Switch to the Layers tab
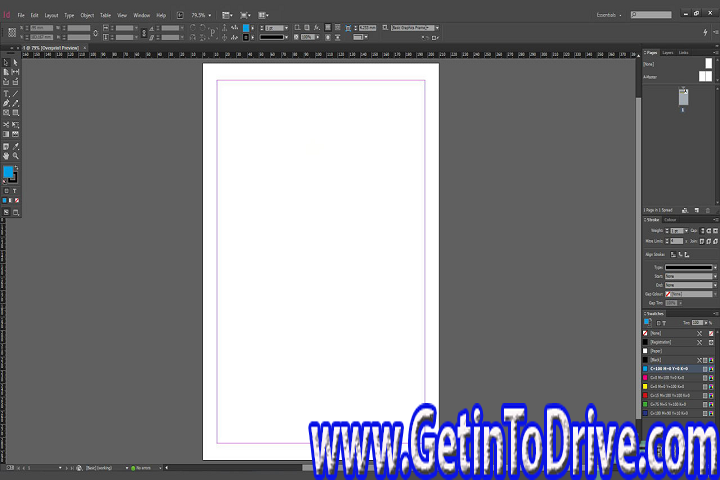 coord(668,53)
